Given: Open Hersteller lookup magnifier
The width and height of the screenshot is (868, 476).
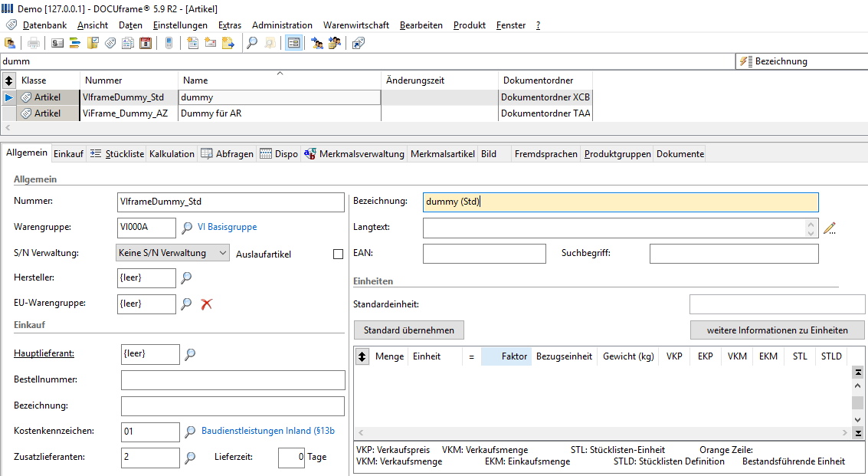Looking at the screenshot, I should [x=187, y=277].
